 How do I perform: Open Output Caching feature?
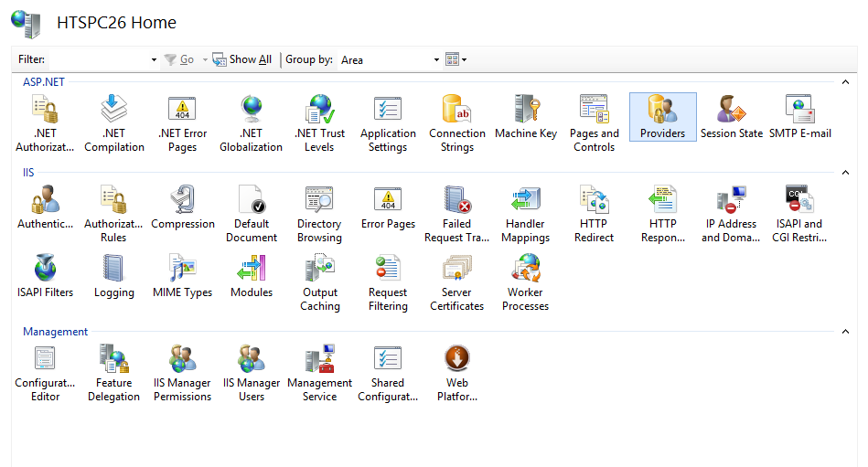319,282
